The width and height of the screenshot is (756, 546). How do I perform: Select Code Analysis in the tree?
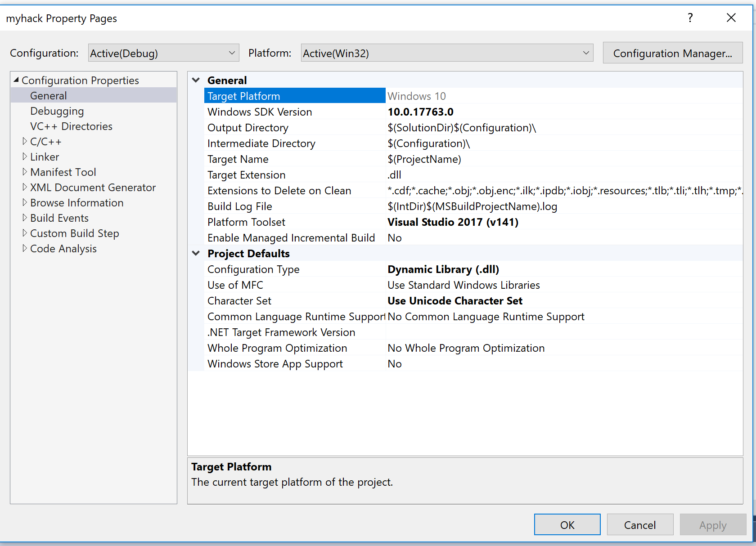click(x=63, y=249)
